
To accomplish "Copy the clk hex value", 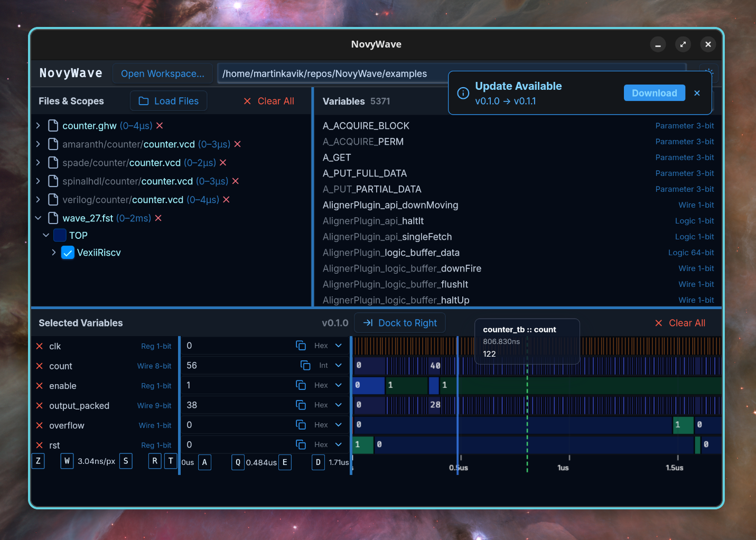I will [301, 345].
